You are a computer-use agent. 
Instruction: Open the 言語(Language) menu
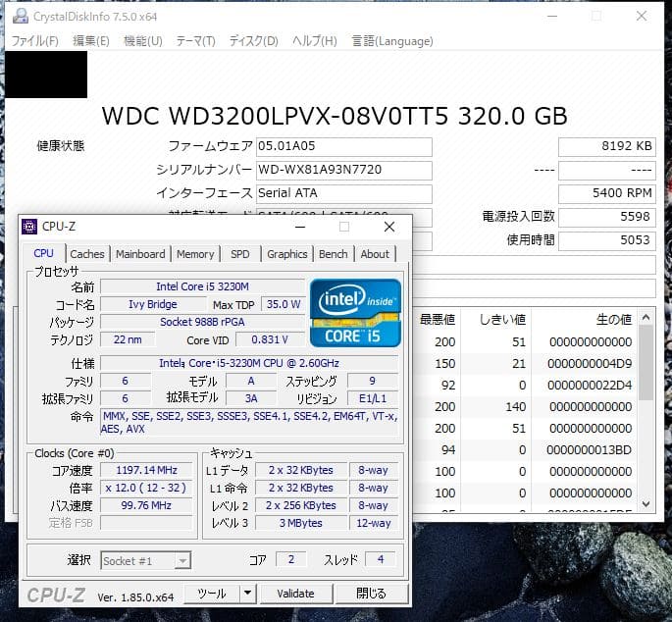[x=391, y=41]
